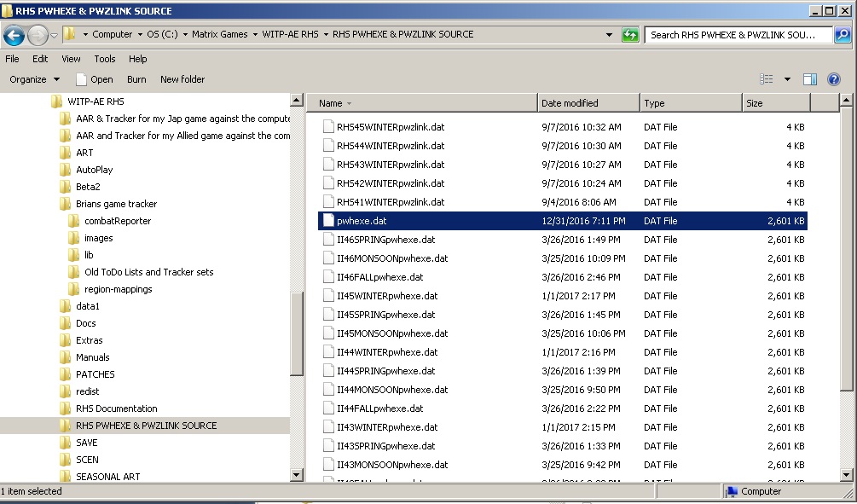Go back with the blue Back arrow

[x=14, y=36]
